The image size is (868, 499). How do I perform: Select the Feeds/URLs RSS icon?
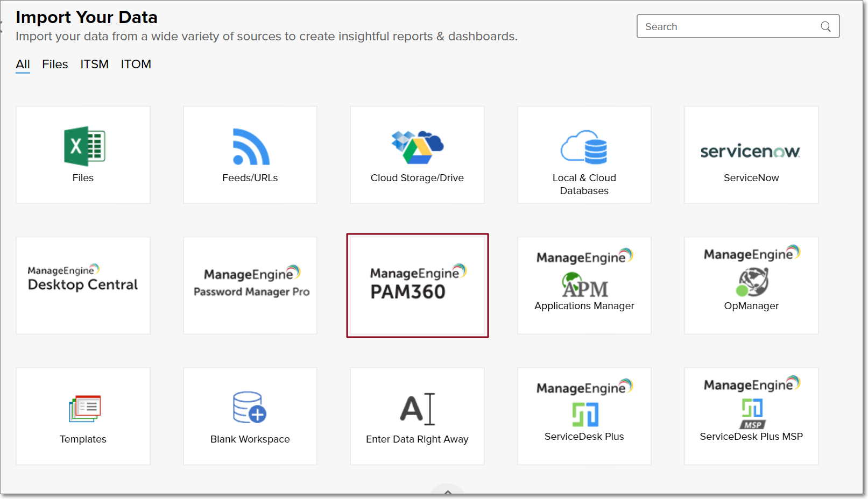coord(251,146)
